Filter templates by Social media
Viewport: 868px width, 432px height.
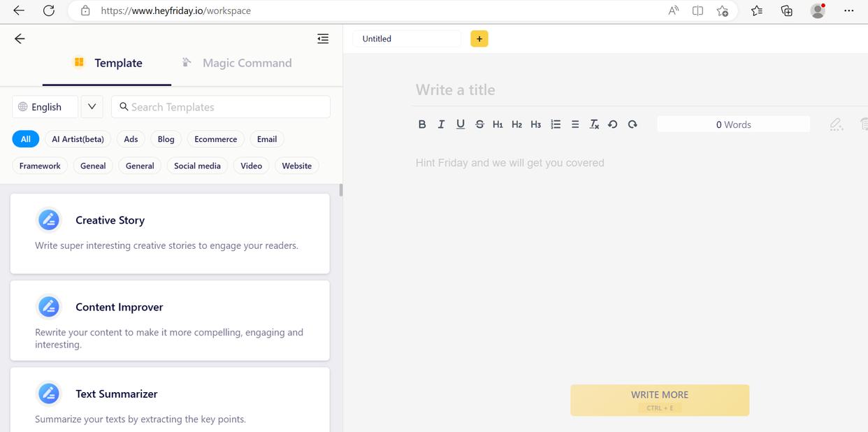197,166
